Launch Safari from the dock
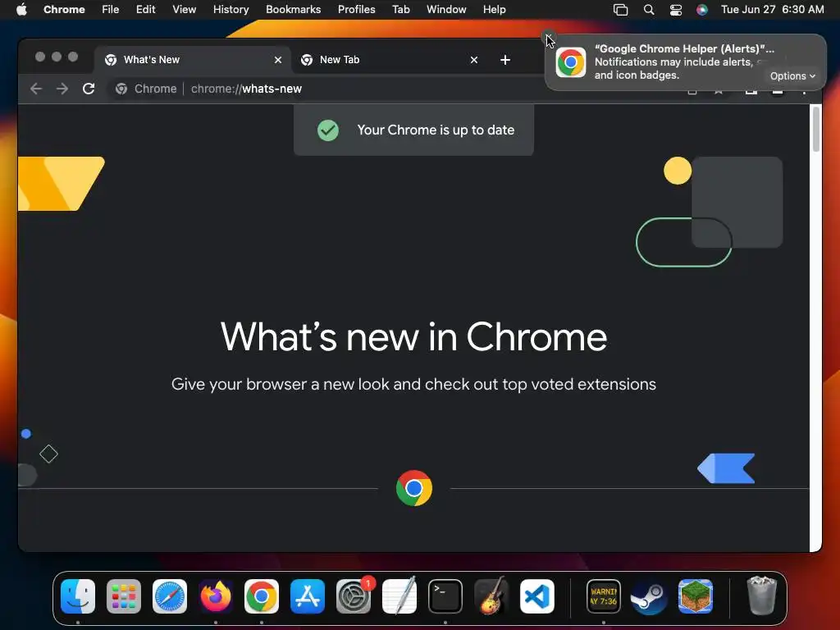 (x=170, y=596)
